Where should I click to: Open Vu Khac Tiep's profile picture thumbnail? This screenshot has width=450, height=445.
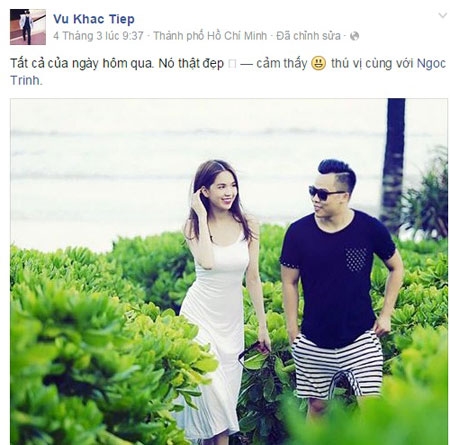pyautogui.click(x=28, y=27)
